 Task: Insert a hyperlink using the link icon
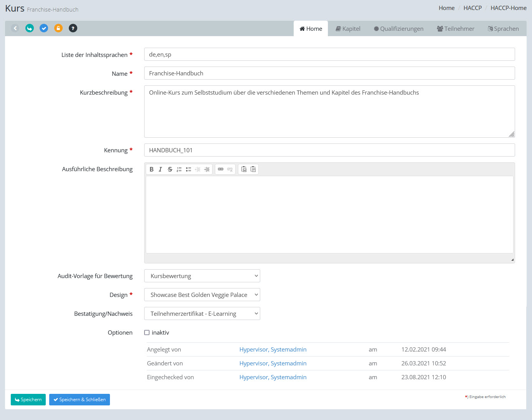point(221,169)
